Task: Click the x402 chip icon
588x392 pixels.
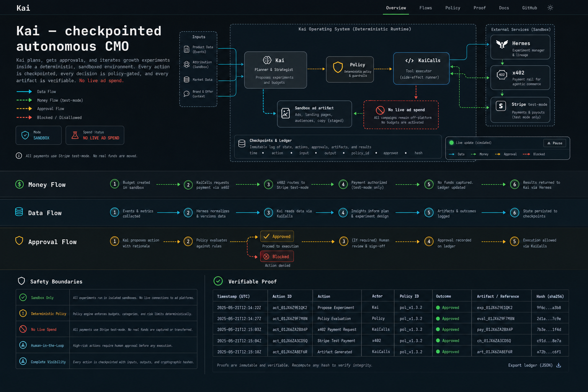Action: 501,75
